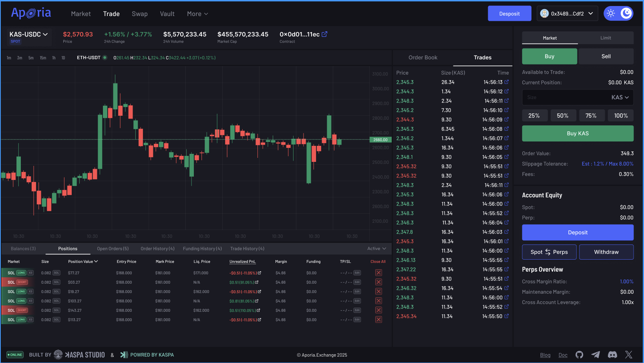
Task: Open the Doc link in the footer
Action: [x=563, y=355]
